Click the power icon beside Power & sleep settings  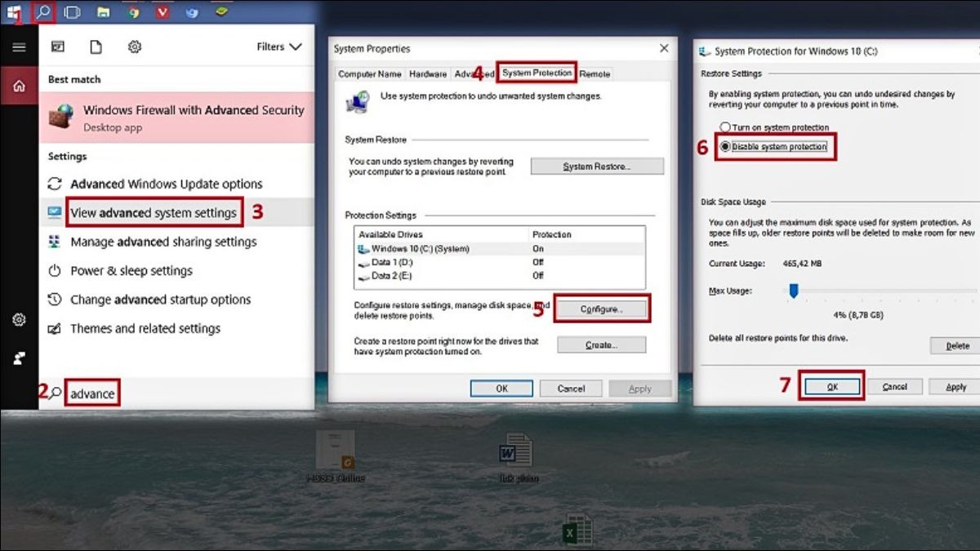[x=55, y=270]
